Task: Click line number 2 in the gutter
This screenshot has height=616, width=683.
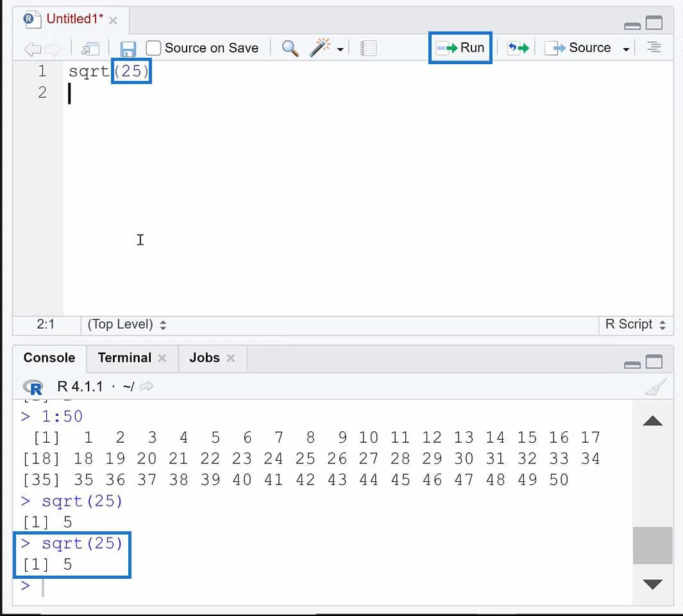Action: pos(42,92)
